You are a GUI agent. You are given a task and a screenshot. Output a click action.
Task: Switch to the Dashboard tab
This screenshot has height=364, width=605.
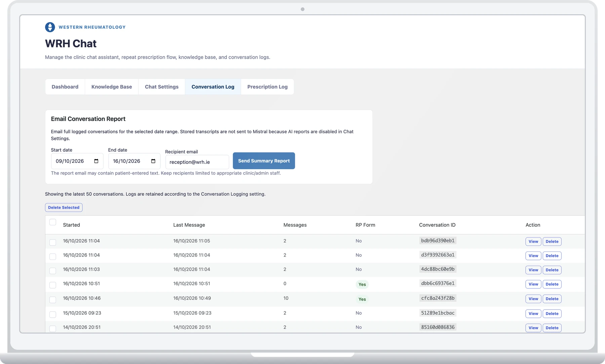pos(65,87)
